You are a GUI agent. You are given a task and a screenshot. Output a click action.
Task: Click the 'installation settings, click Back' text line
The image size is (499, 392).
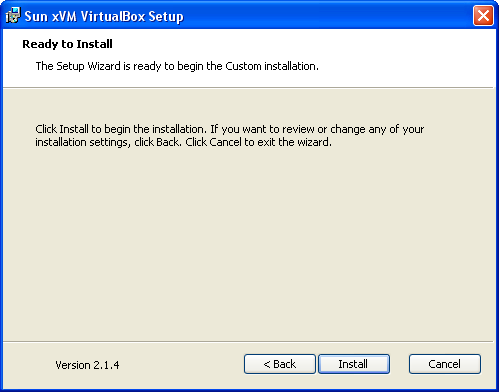tap(108, 142)
